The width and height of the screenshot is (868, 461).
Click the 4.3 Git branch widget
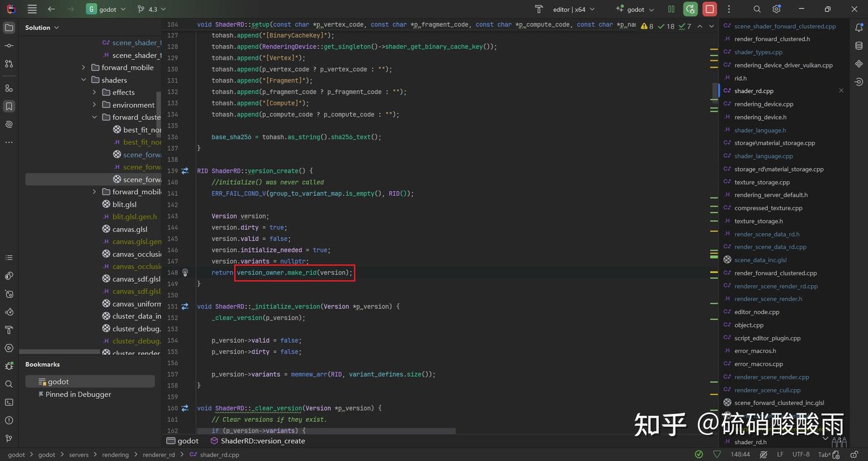click(149, 9)
